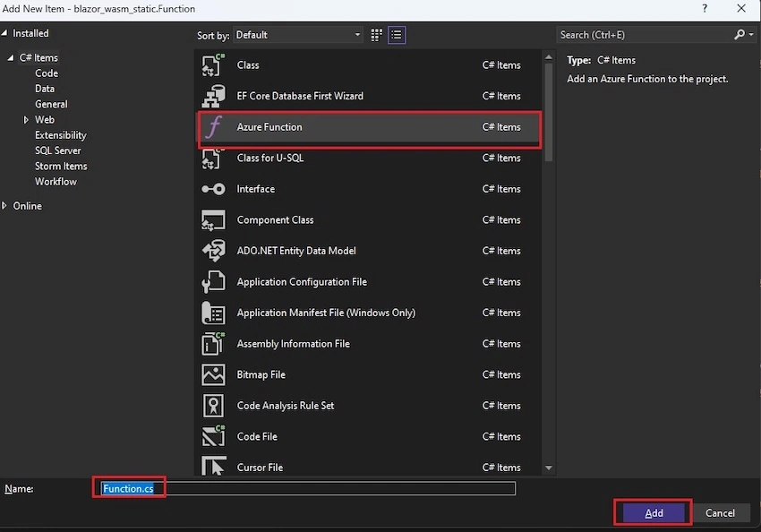The width and height of the screenshot is (761, 532).
Task: Select the Data category
Action: point(45,89)
